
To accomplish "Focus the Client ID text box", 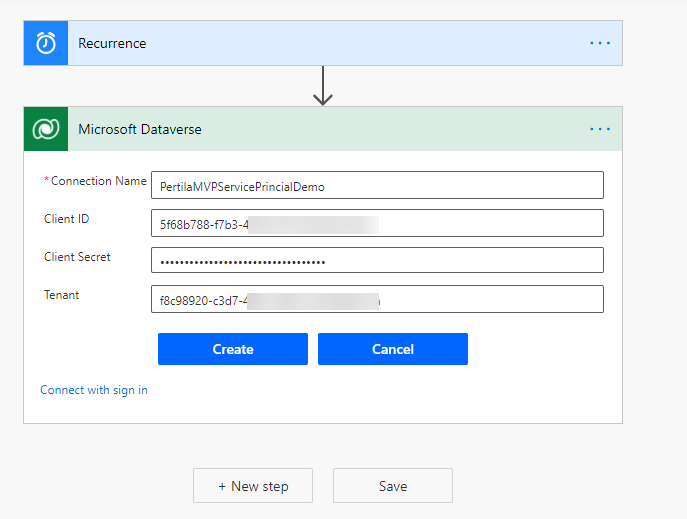I will 377,223.
